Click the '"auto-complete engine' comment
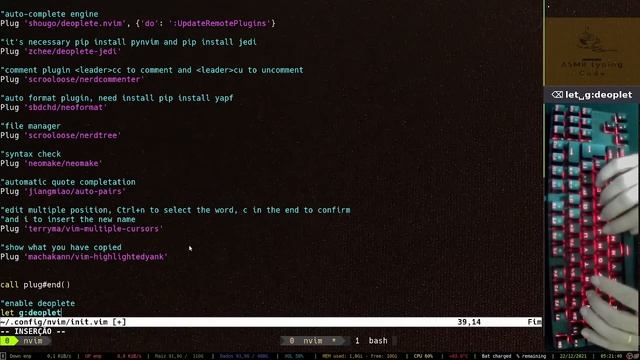This screenshot has height=360, width=640. click(49, 14)
